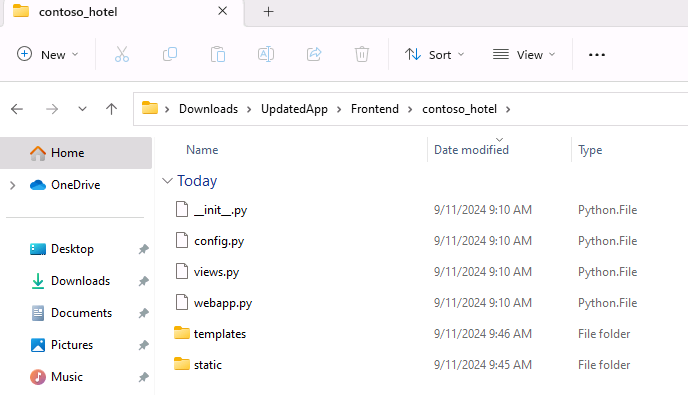Open Desktop in quick access
688x395 pixels.
click(72, 249)
